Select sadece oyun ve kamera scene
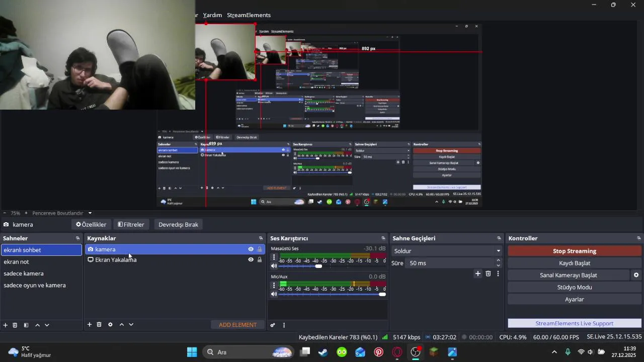This screenshot has height=362, width=644. (x=41, y=286)
